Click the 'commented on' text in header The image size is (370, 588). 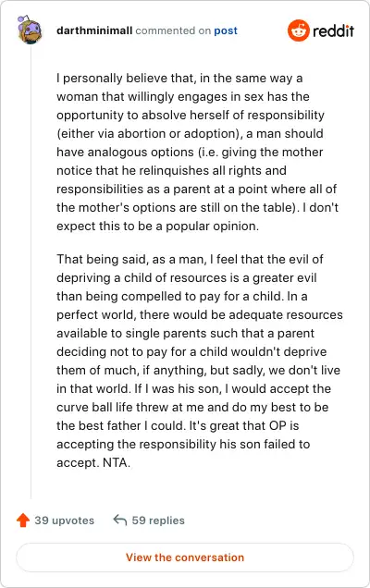point(173,31)
